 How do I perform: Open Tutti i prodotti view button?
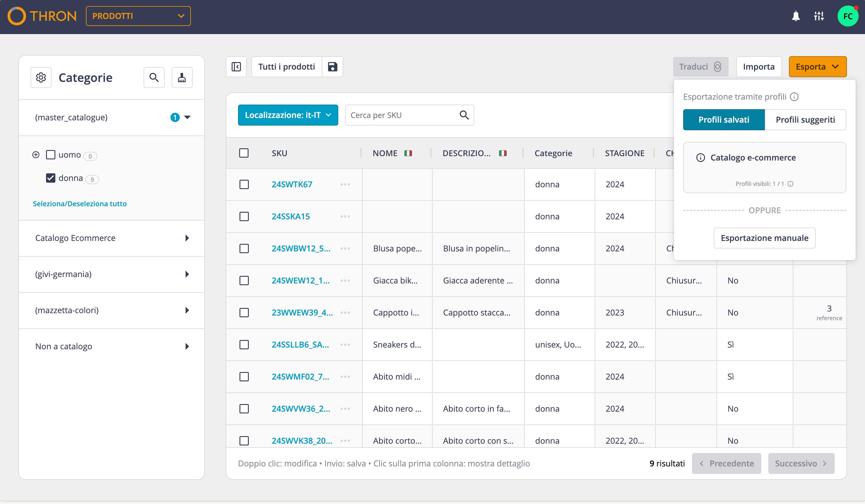coord(287,67)
